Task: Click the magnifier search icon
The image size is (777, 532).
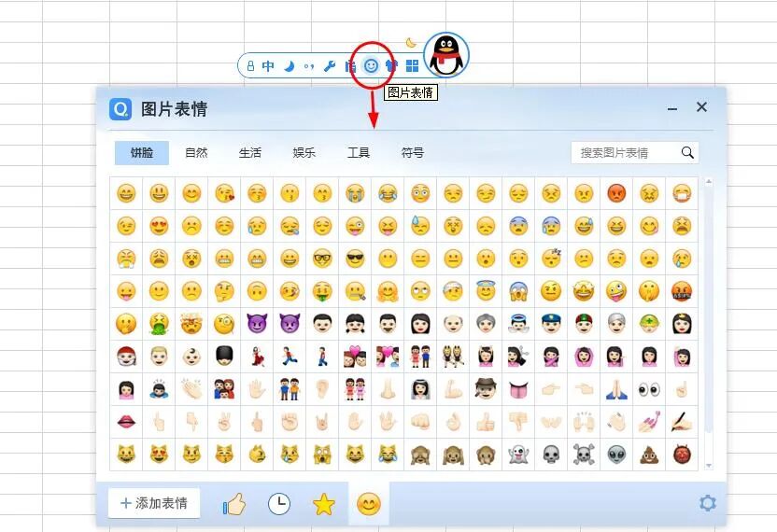Action: point(687,152)
